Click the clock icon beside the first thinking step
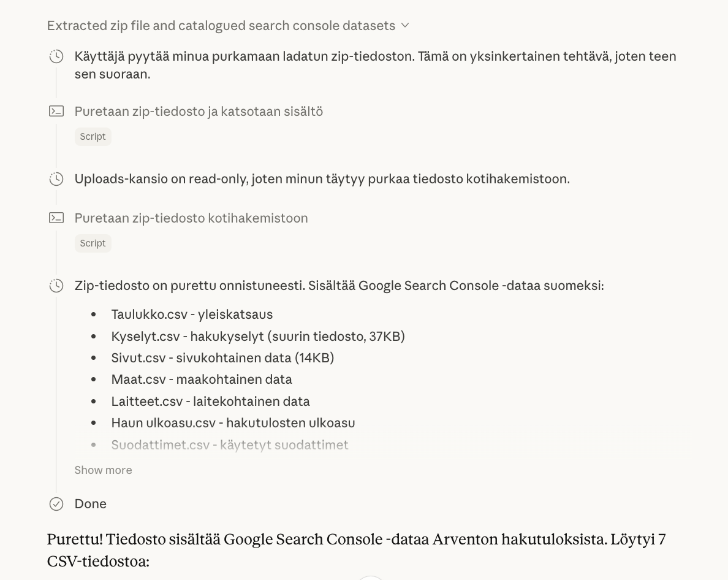Screen dimensions: 728x580 (x=56, y=56)
